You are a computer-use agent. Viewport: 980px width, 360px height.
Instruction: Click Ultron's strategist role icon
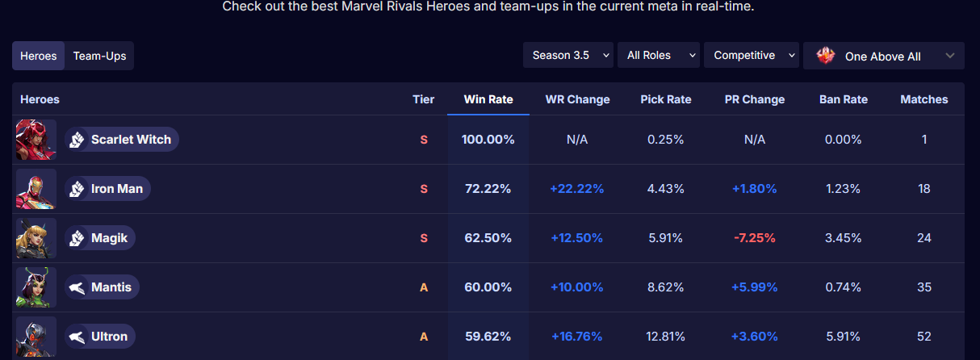[x=77, y=337]
